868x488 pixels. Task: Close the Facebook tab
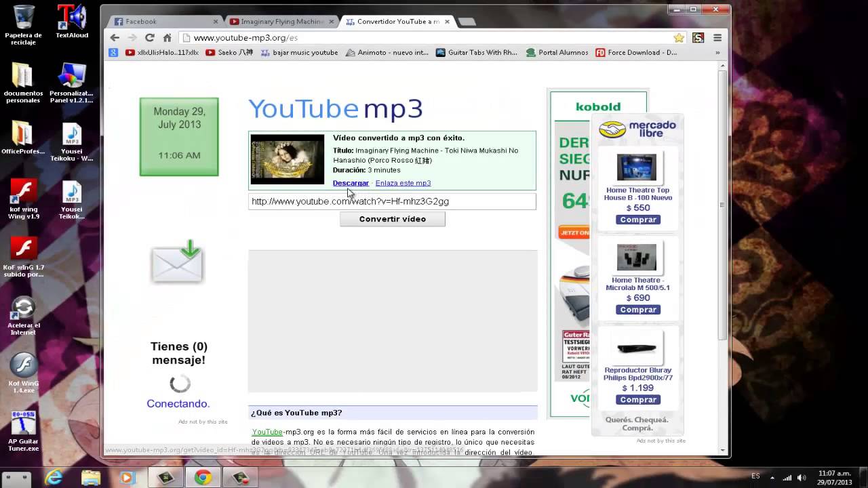(216, 22)
